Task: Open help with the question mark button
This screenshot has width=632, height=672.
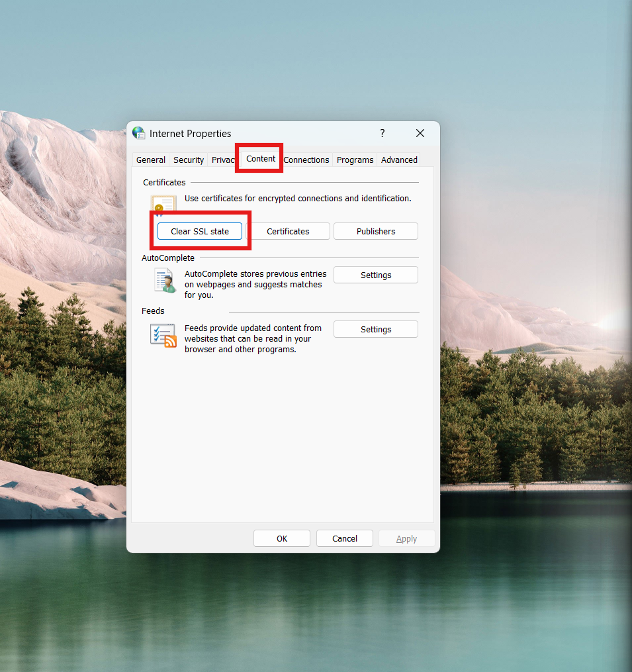Action: coord(383,133)
